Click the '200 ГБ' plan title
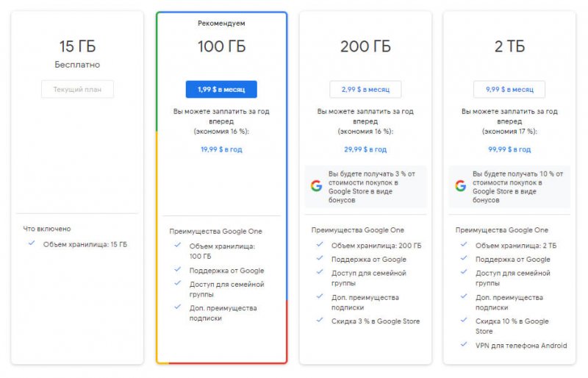 pyautogui.click(x=365, y=47)
